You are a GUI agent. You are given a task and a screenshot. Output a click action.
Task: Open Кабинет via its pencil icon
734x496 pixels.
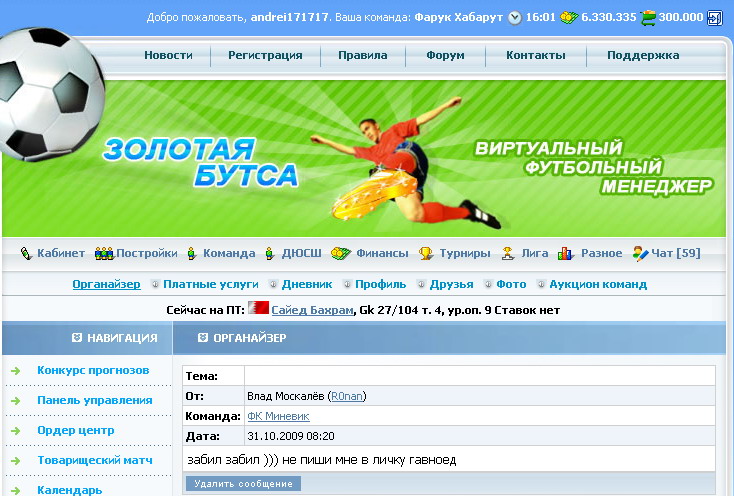26,254
